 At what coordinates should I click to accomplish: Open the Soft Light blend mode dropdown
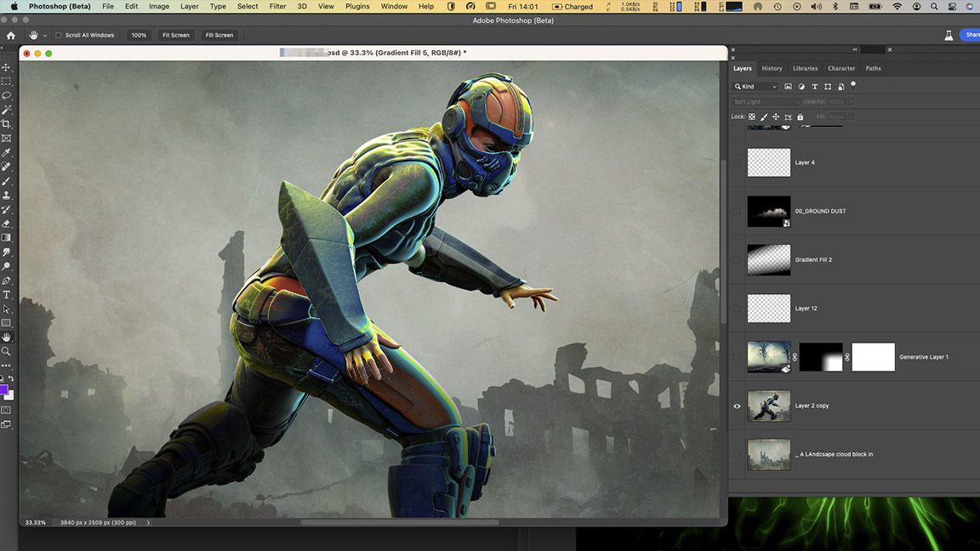pos(764,101)
